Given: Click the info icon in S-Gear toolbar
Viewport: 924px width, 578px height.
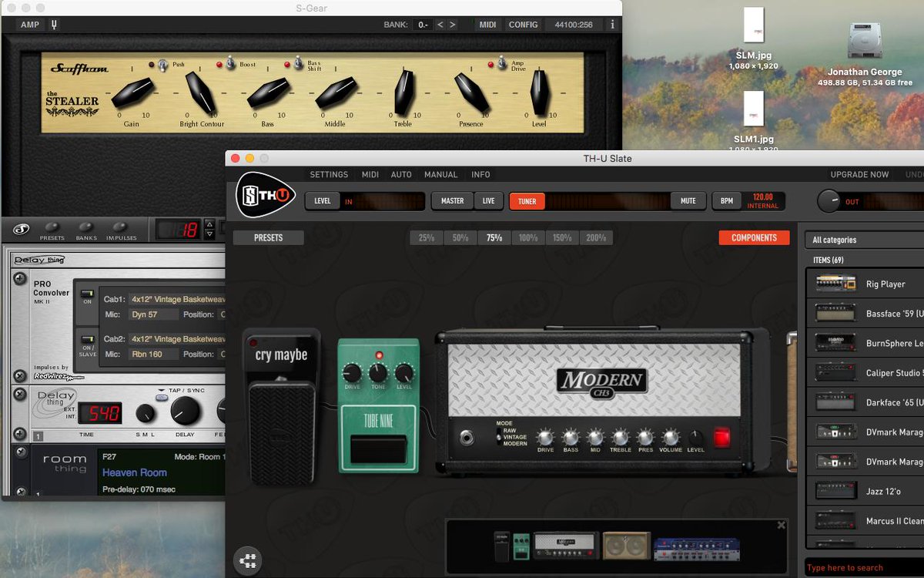Looking at the screenshot, I should point(613,25).
